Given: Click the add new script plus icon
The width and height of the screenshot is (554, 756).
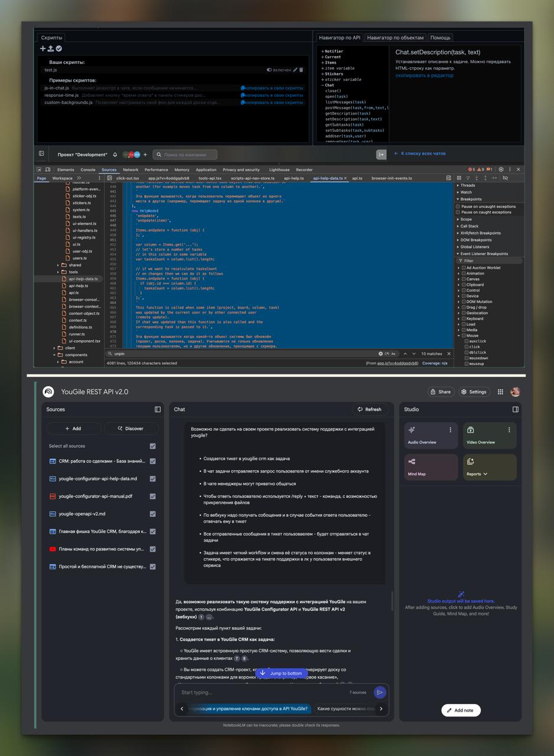Looking at the screenshot, I should tap(43, 48).
